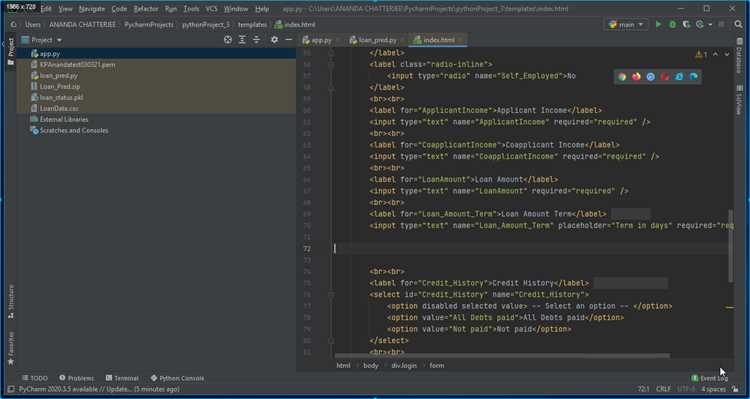Click the 4 spaces indent indicator
This screenshot has width=750, height=399.
click(x=713, y=389)
